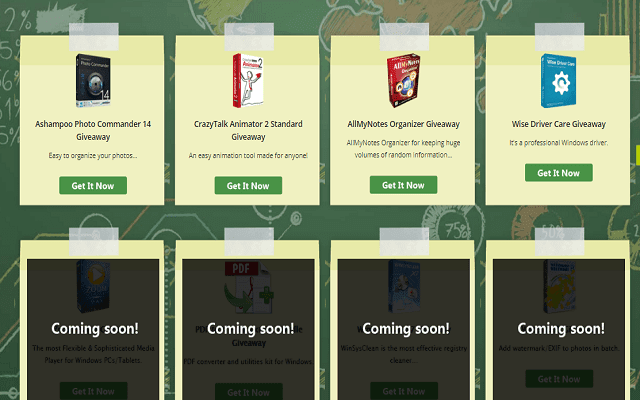This screenshot has width=640, height=400.
Task: Open the CrazyTalk Animator 2 Standard Giveaway title
Action: tap(247, 130)
